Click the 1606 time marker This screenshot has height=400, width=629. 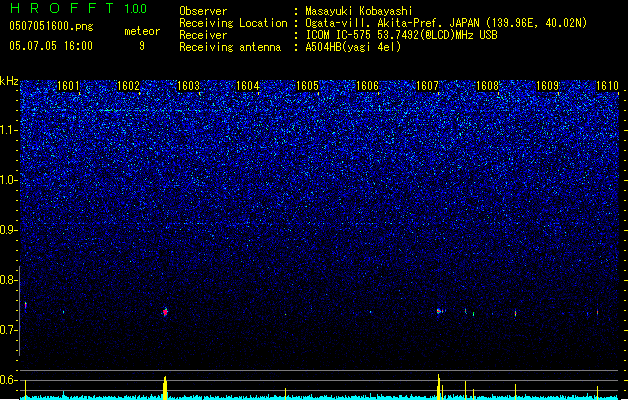click(367, 86)
